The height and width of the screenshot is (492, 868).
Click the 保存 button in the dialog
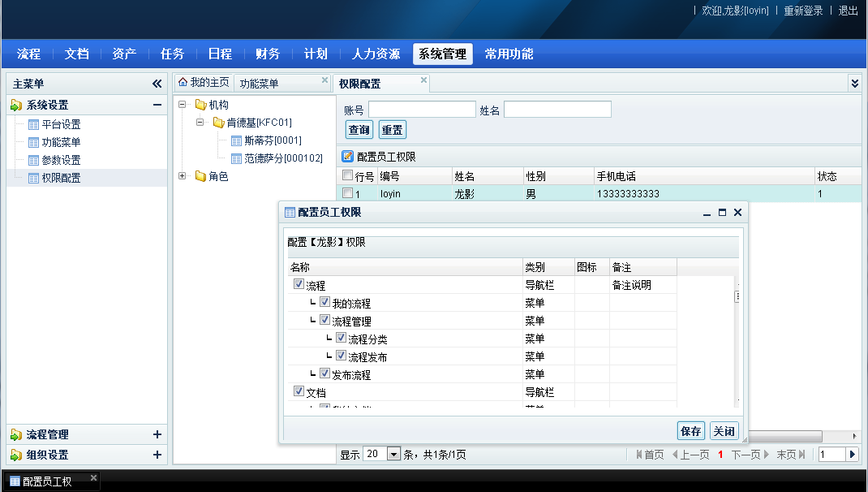[691, 431]
